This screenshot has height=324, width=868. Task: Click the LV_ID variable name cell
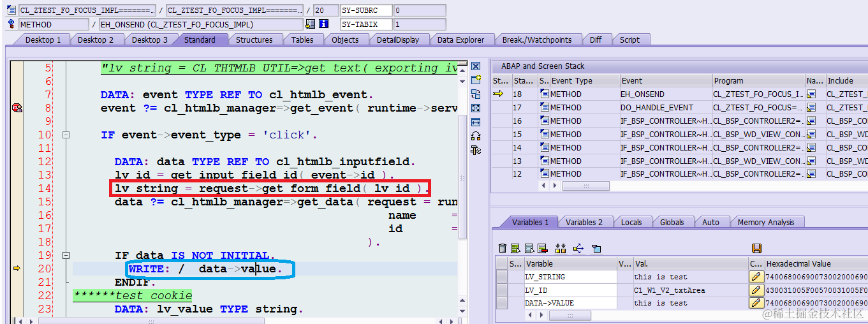pos(570,290)
